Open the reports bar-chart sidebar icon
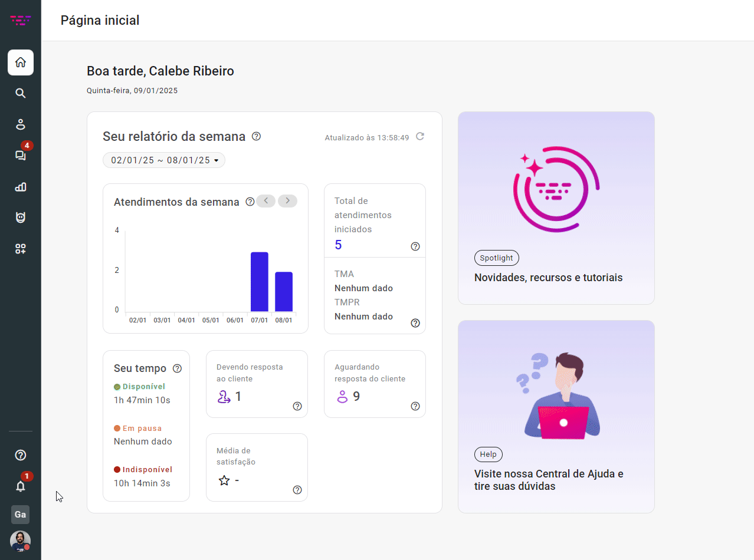The height and width of the screenshot is (560, 754). click(21, 187)
